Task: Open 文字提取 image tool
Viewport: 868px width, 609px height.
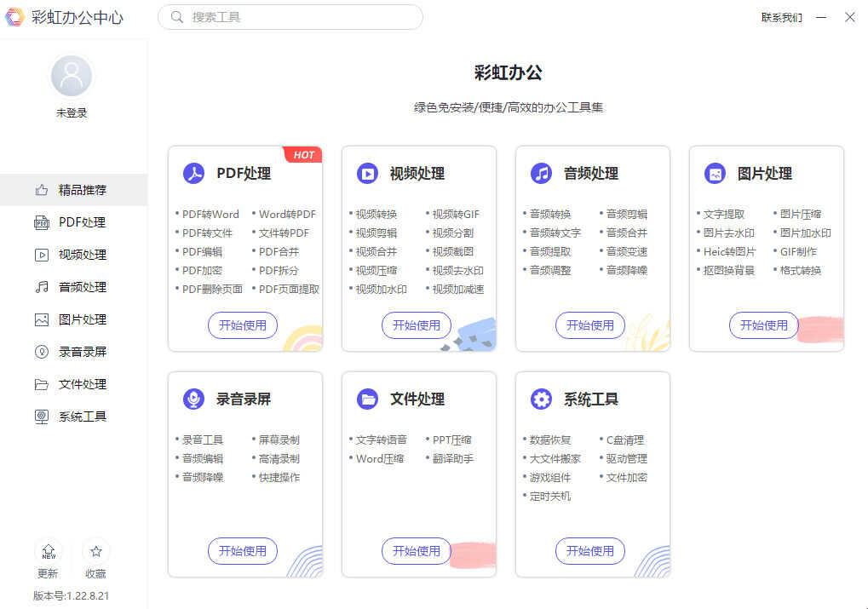Action: [x=723, y=215]
